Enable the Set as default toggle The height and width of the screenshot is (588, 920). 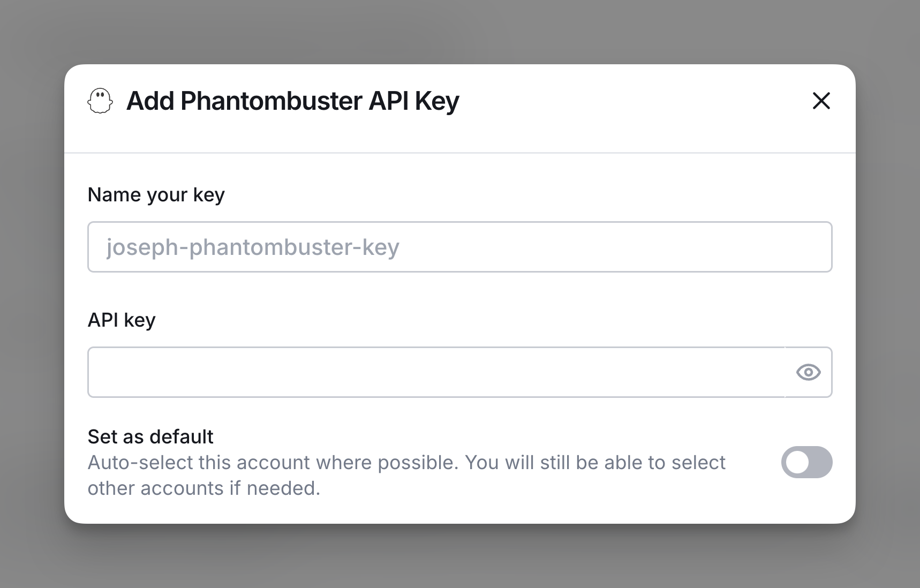[x=806, y=462]
